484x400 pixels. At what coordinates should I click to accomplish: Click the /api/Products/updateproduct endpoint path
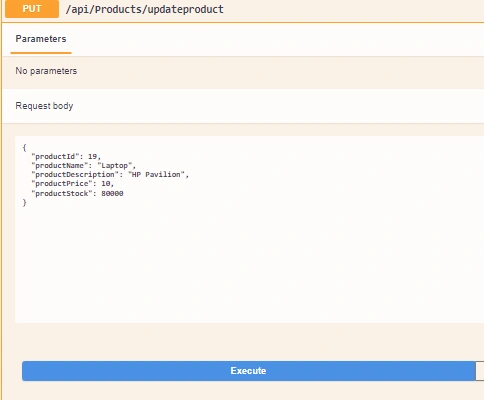pos(144,9)
